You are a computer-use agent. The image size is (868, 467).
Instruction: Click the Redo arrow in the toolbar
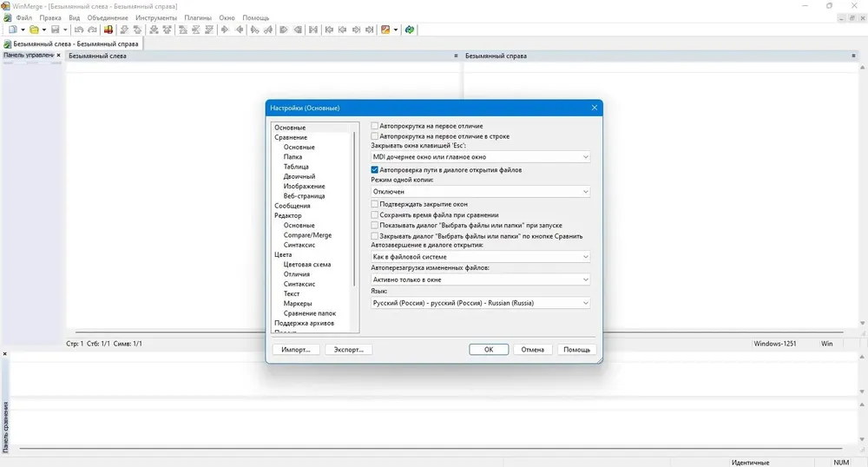(x=92, y=30)
